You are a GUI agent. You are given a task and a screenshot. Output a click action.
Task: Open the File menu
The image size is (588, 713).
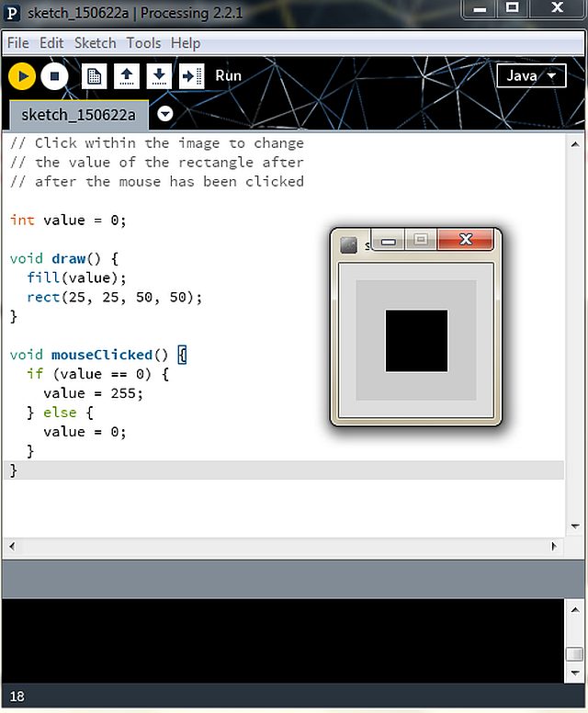click(x=18, y=43)
